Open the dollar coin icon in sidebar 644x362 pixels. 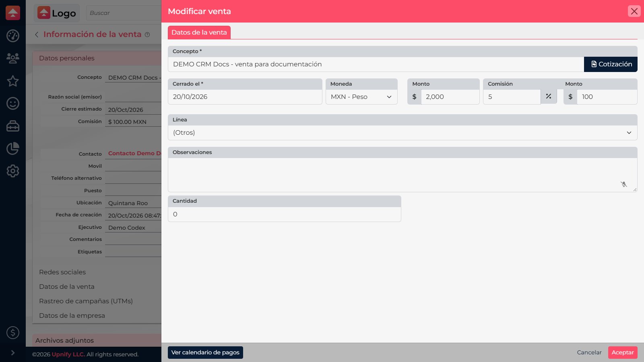[x=13, y=333]
